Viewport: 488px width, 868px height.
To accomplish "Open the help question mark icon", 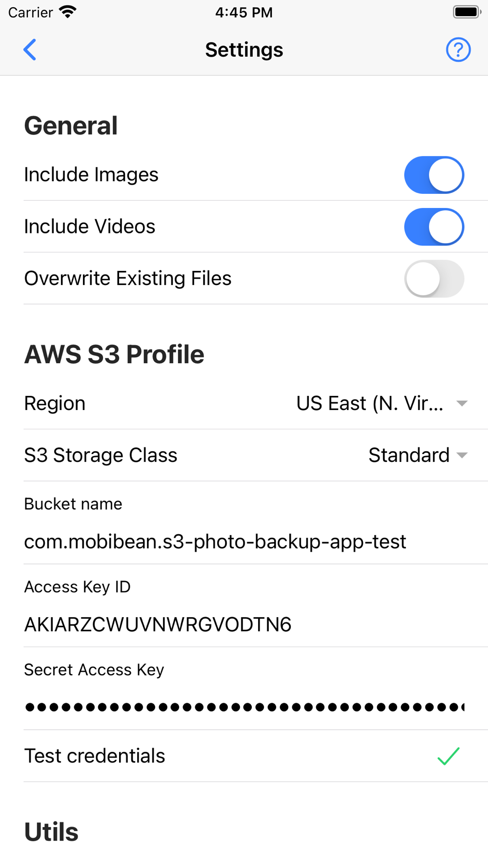I will 458,50.
